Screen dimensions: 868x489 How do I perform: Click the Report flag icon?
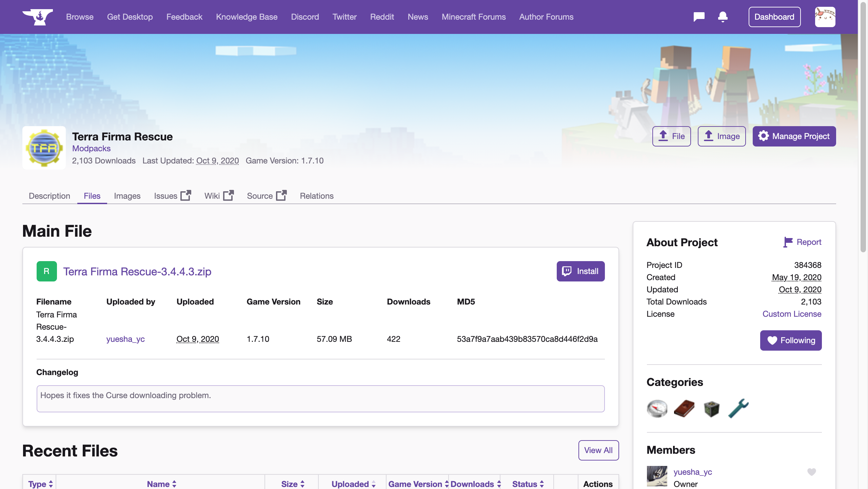(788, 242)
